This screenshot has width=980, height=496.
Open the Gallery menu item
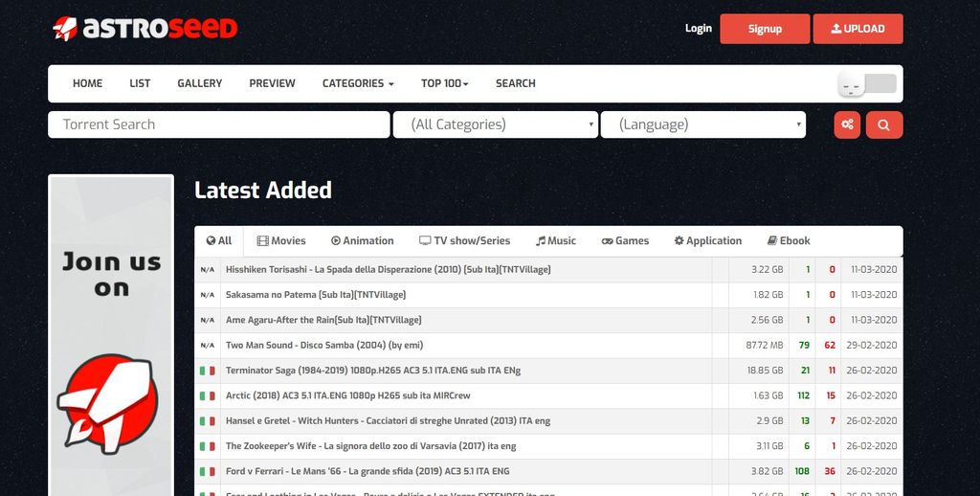tap(199, 83)
